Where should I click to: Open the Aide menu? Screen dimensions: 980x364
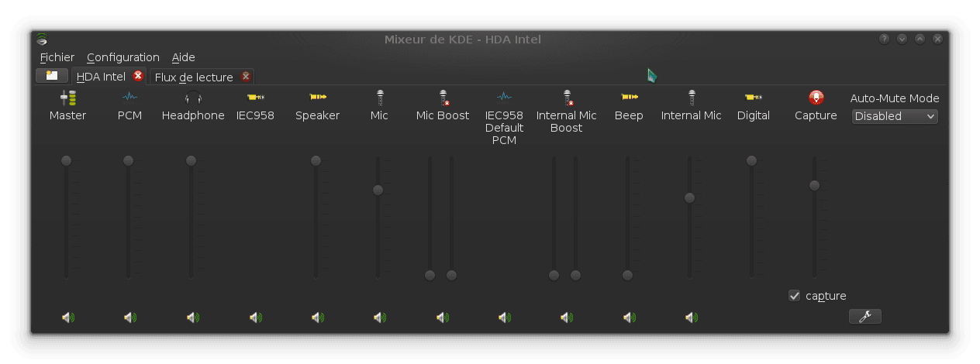point(184,57)
